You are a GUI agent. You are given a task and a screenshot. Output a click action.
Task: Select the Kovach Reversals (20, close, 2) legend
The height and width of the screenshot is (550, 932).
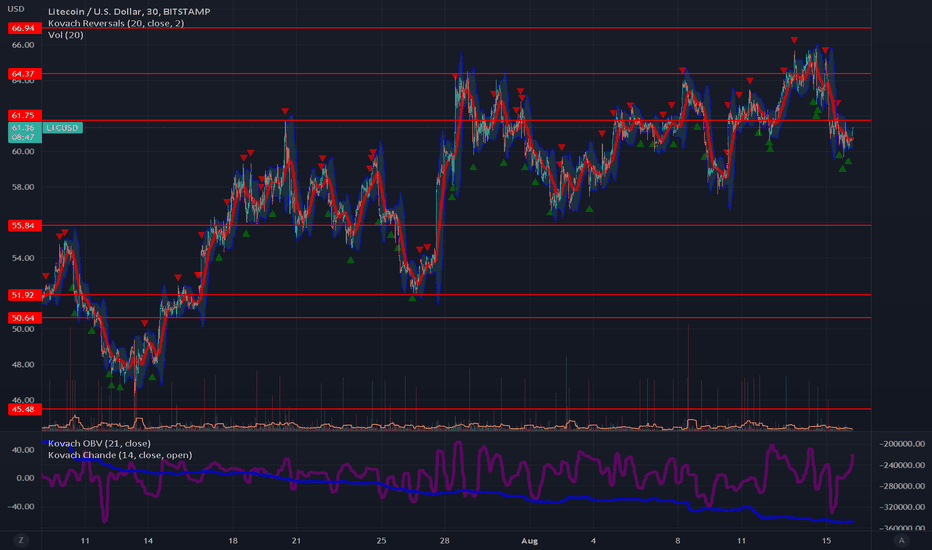click(116, 23)
